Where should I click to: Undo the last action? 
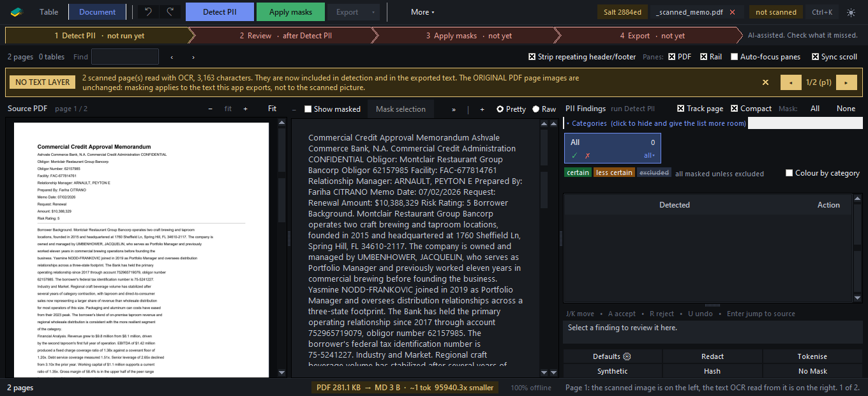pos(148,12)
